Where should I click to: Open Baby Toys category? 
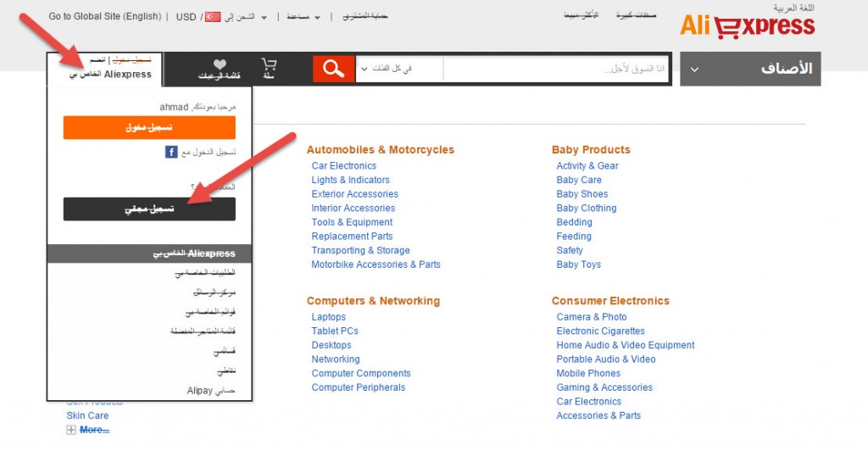pyautogui.click(x=578, y=264)
